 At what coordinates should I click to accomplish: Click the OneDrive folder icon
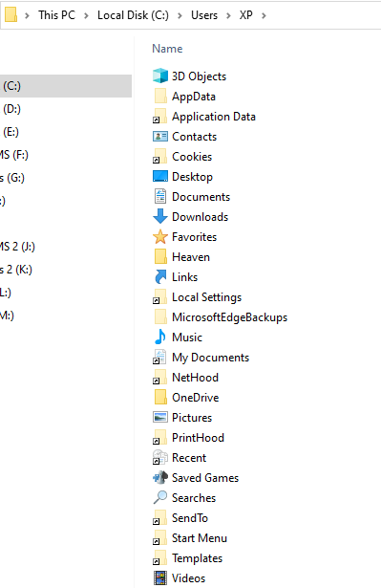(x=160, y=397)
